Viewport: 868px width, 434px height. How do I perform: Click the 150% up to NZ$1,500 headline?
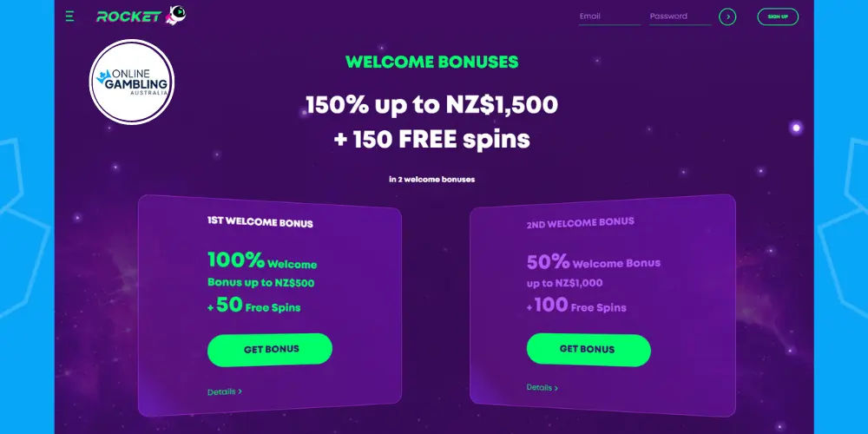(x=431, y=105)
